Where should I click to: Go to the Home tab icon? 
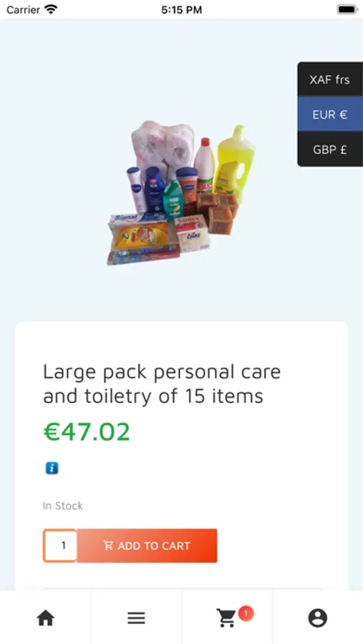[x=46, y=618]
